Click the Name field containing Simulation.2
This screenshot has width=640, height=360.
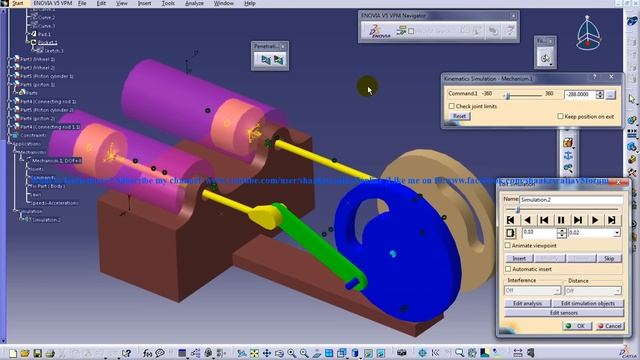[571, 200]
